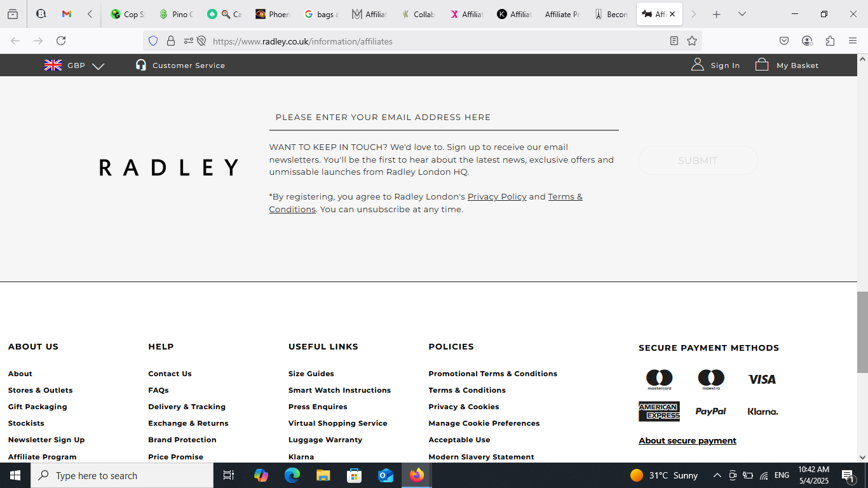868x488 pixels.
Task: Open Promotional Terms & Conditions link
Action: [493, 374]
